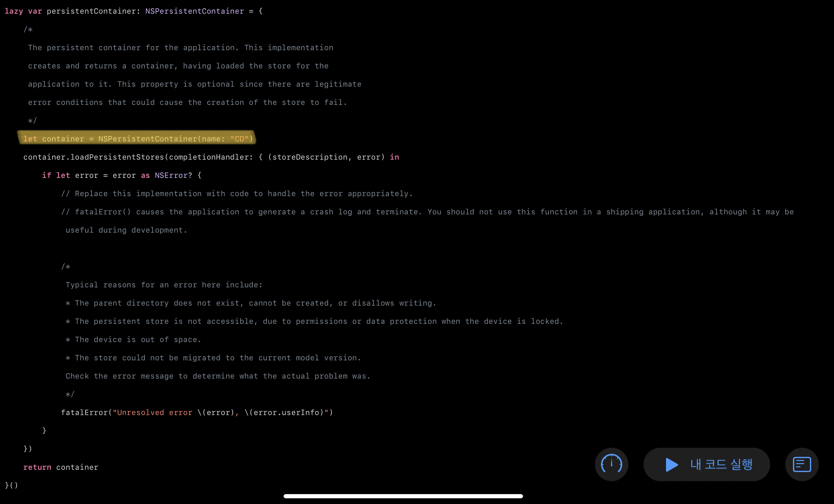Image resolution: width=834 pixels, height=504 pixels.
Task: Click the '// Replace this implementation' comment line
Action: click(x=236, y=193)
